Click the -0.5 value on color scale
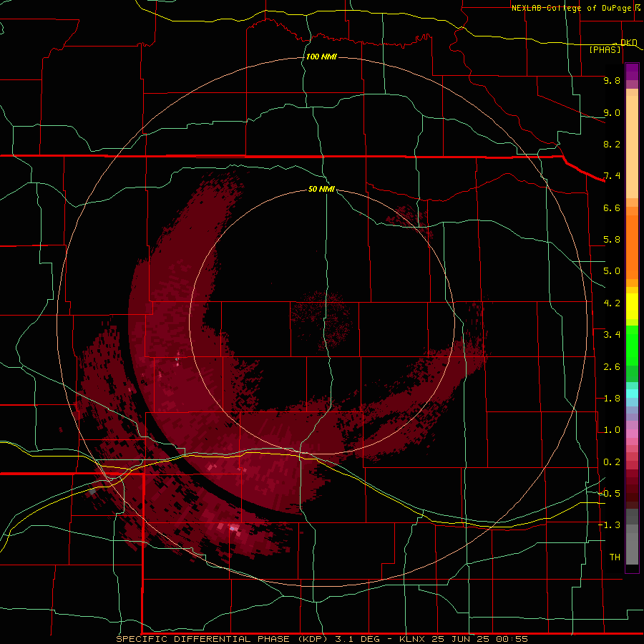Screen dimensions: 644x644 tap(609, 494)
